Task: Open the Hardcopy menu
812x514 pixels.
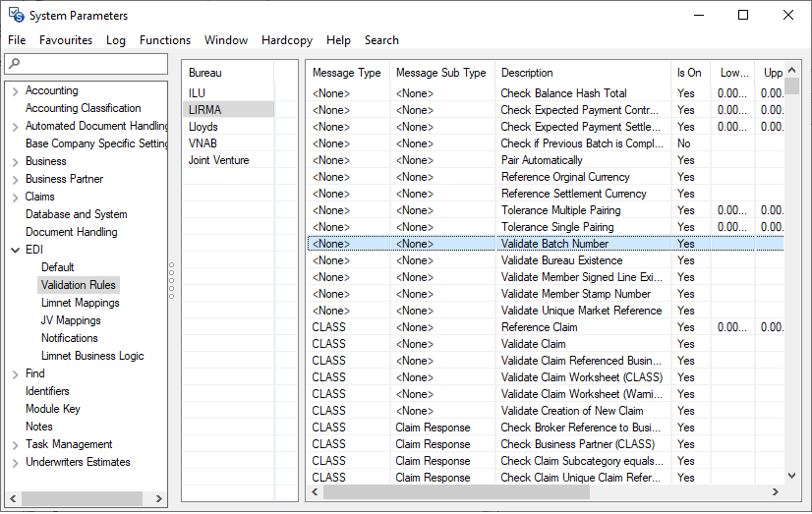Action: point(288,40)
